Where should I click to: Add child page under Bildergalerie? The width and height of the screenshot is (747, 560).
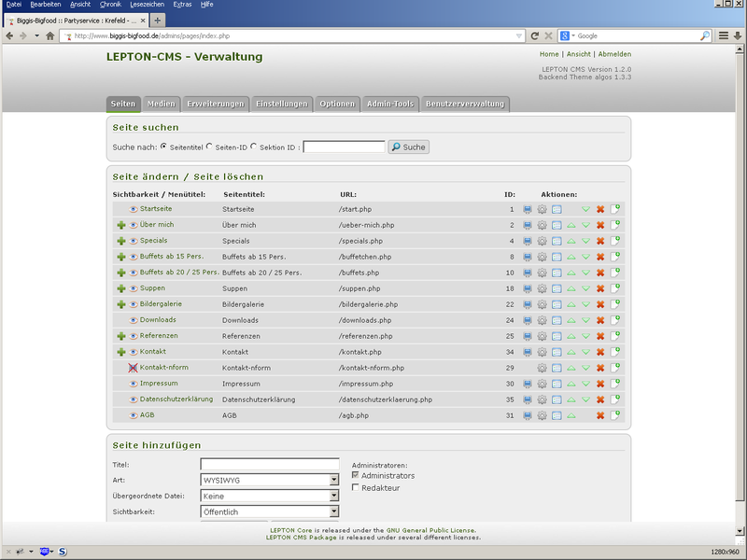tap(615, 304)
